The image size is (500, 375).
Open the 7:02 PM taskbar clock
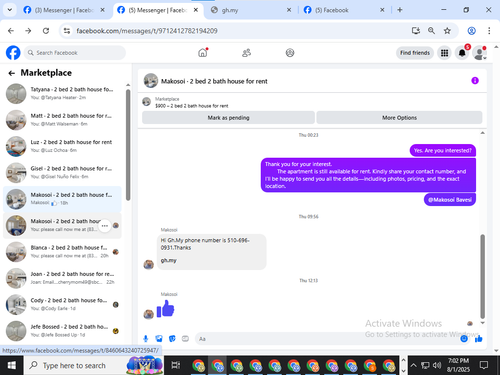tap(458, 365)
